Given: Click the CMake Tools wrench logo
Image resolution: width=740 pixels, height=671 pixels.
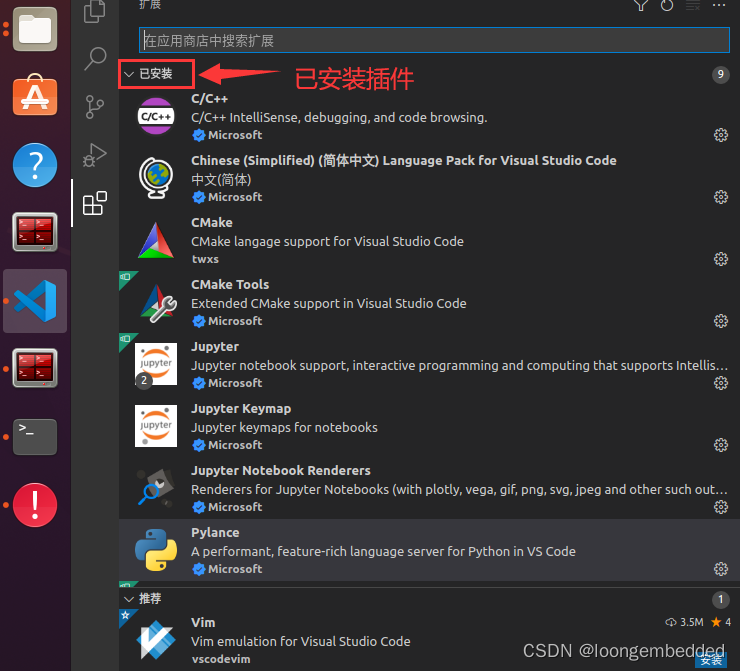Looking at the screenshot, I should coord(158,303).
